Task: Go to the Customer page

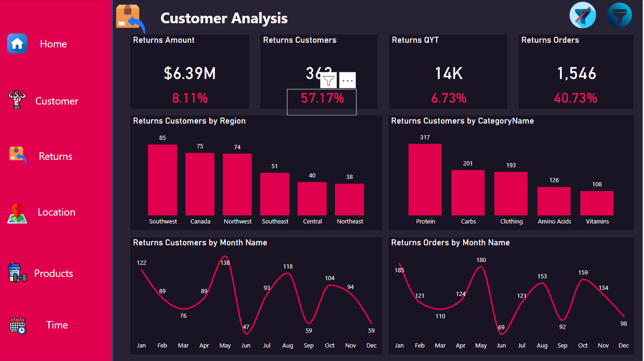Action: 57,101
